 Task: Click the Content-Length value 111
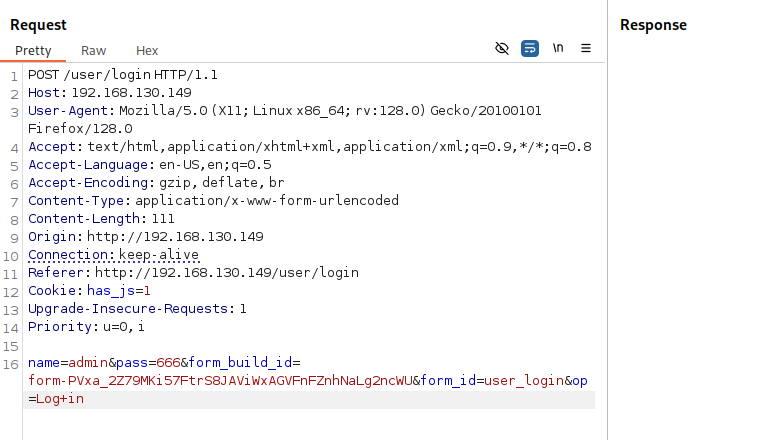point(161,219)
